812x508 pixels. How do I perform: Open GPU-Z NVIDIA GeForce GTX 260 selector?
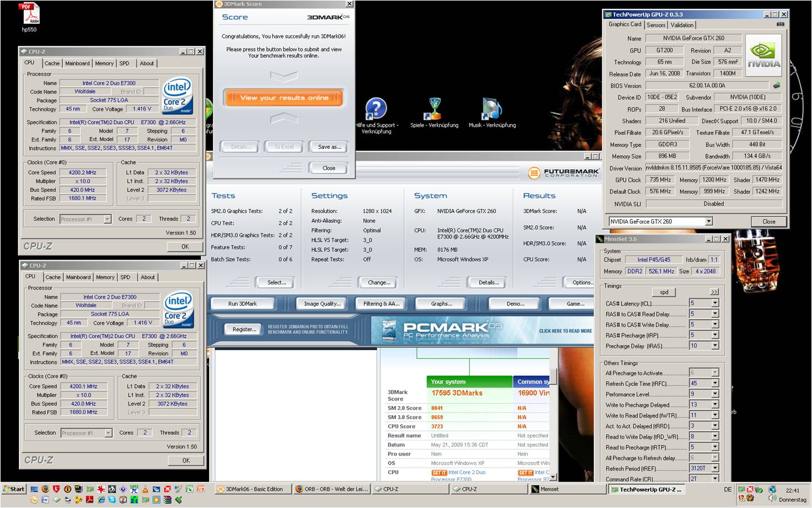coord(660,221)
